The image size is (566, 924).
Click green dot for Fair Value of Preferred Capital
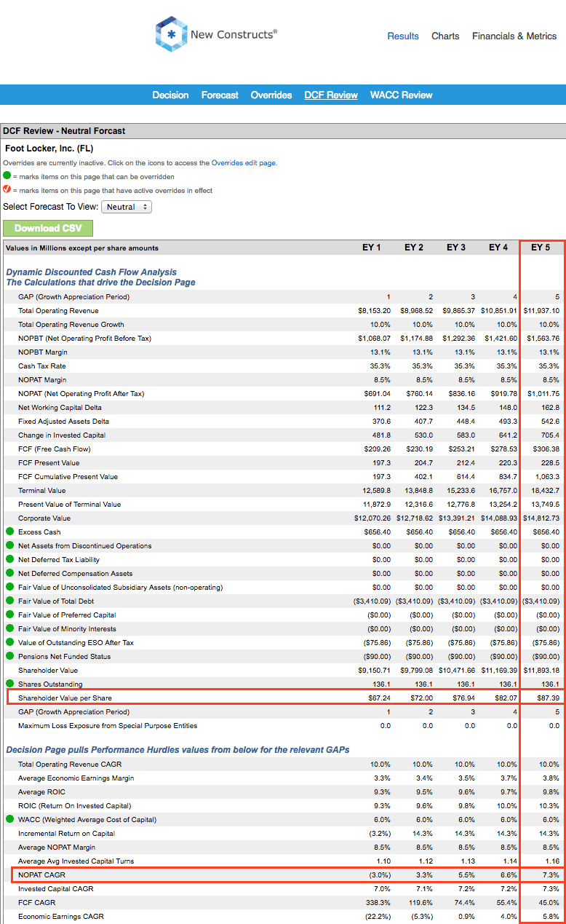tap(9, 615)
